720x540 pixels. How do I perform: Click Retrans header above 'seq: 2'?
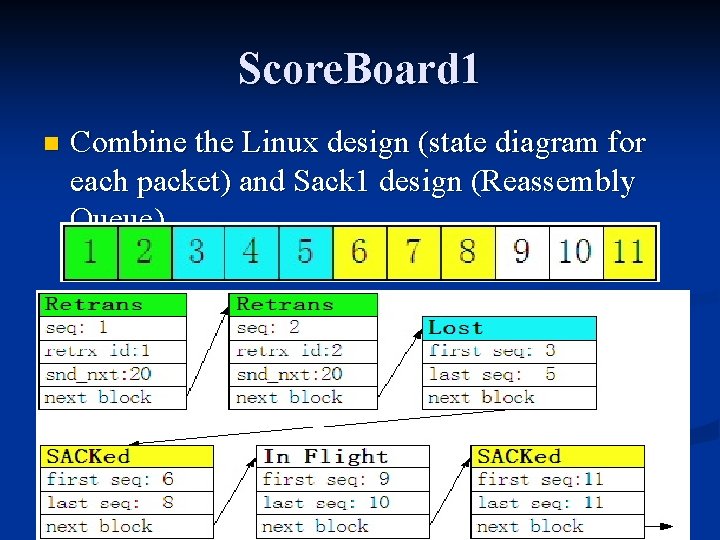[x=303, y=305]
